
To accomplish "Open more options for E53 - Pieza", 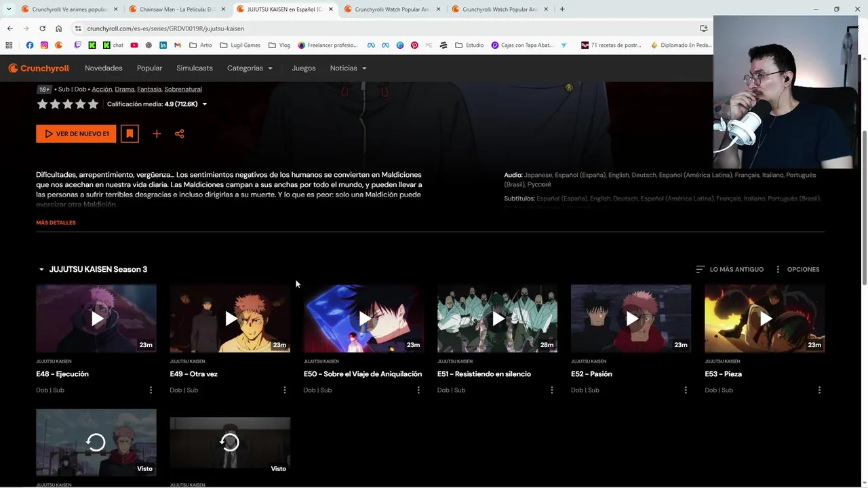I will [x=819, y=390].
